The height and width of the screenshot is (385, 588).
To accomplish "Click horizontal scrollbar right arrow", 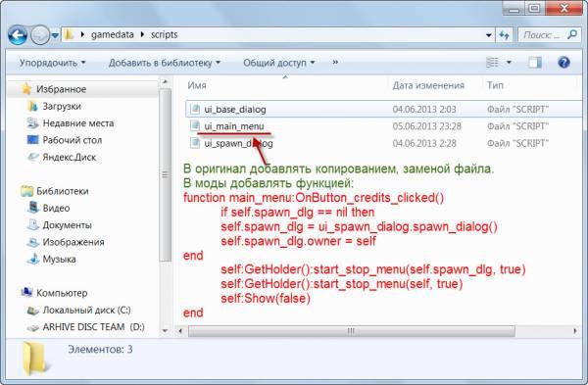I will tap(574, 331).
